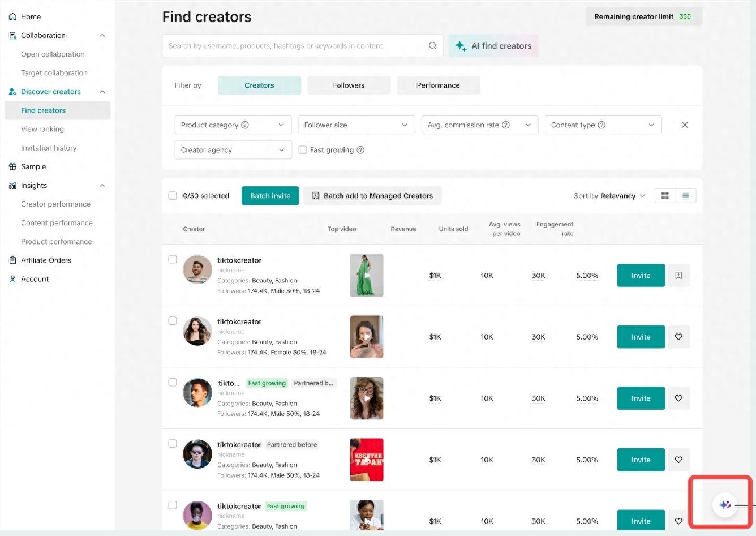Open the Content type dropdown
This screenshot has width=756, height=536.
click(x=603, y=125)
